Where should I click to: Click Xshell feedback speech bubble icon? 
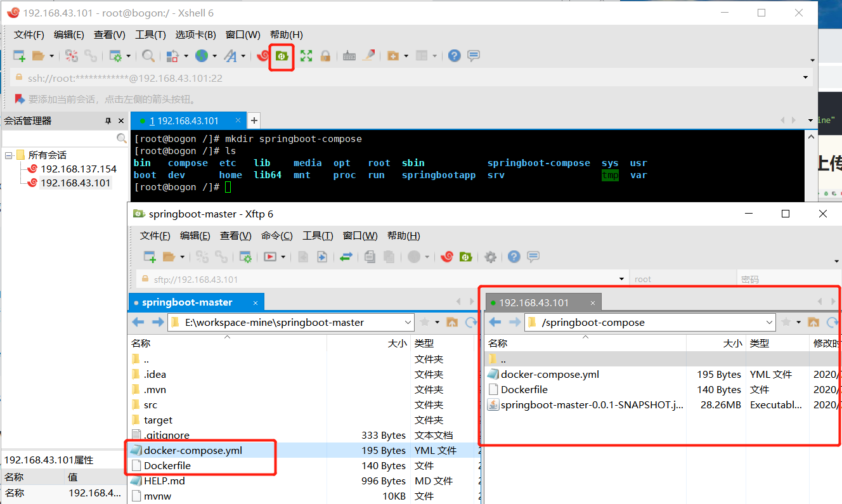[x=473, y=56]
